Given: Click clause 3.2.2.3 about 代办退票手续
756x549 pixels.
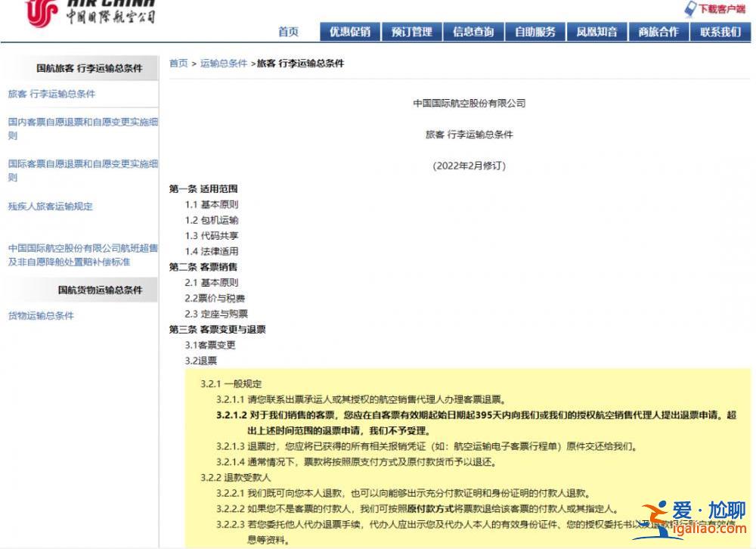Looking at the screenshot, I should [476, 532].
